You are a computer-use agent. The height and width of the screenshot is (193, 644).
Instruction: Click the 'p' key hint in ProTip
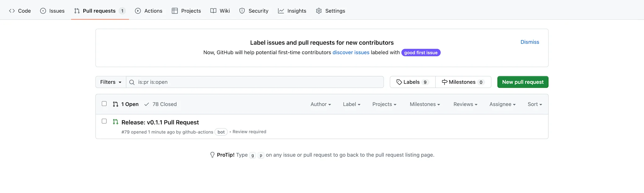(261, 155)
